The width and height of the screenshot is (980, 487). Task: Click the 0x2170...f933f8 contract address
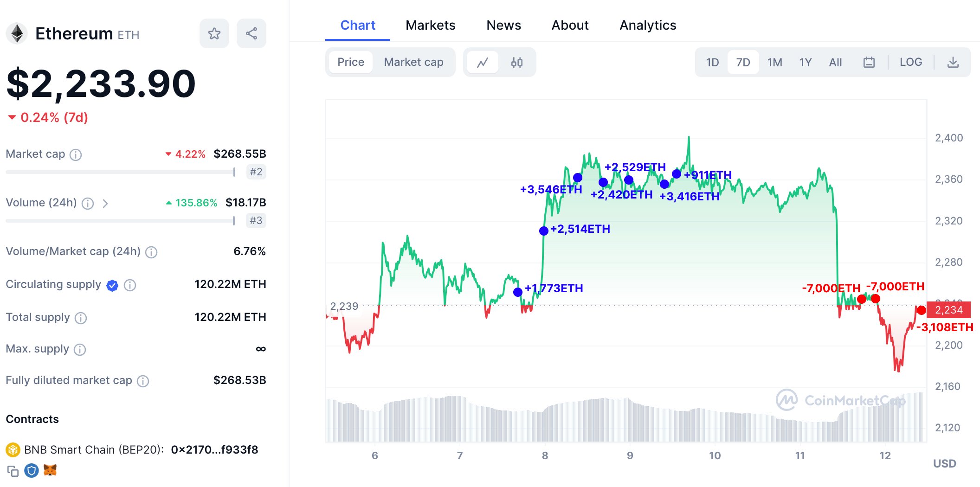(214, 449)
